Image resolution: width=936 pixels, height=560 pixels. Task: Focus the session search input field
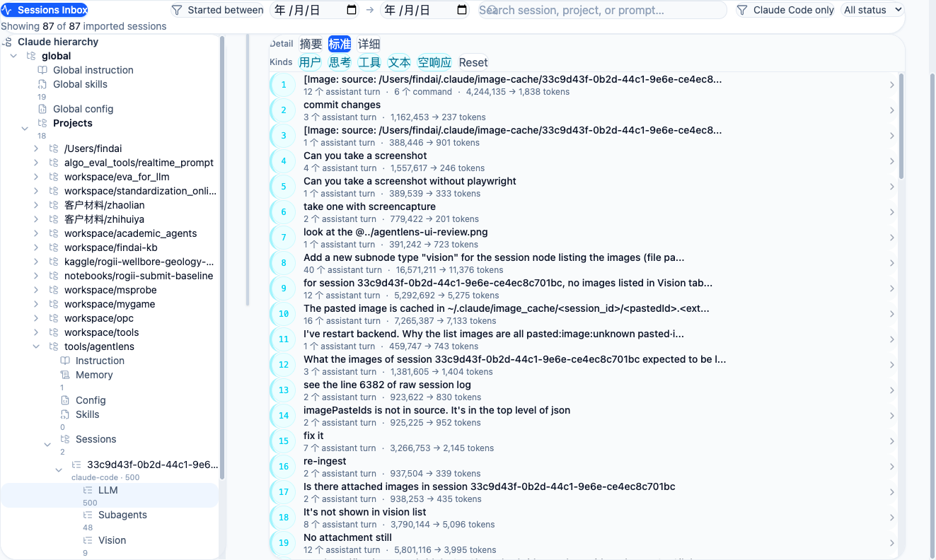[602, 10]
